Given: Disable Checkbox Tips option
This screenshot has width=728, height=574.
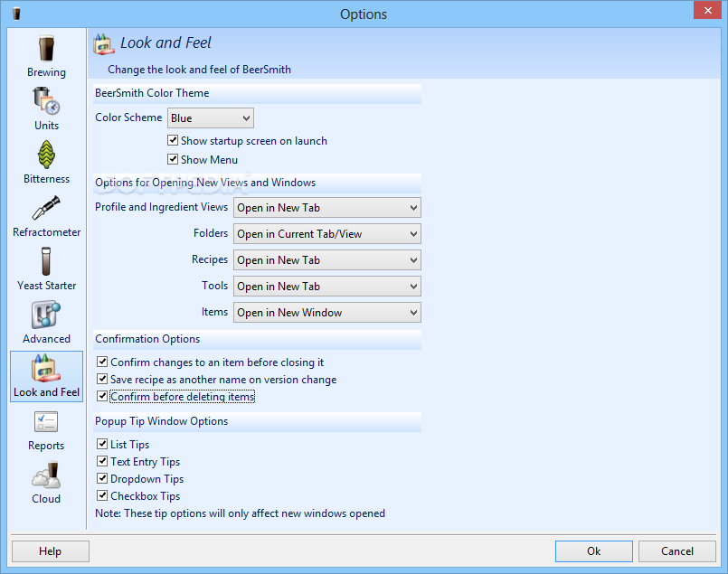Looking at the screenshot, I should click(x=102, y=495).
